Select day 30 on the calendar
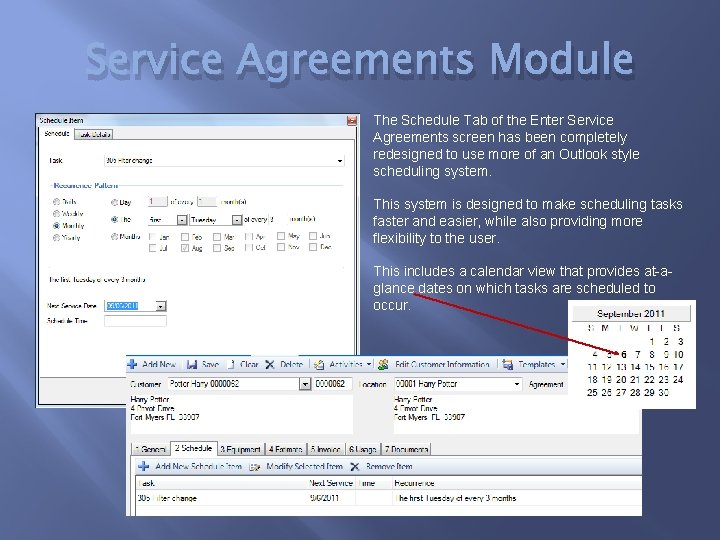 point(664,393)
